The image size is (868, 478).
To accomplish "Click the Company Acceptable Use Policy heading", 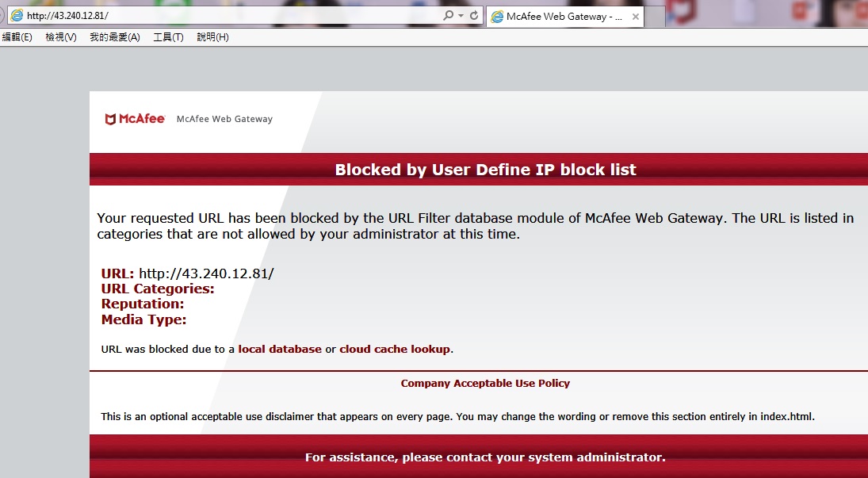I will [x=485, y=384].
